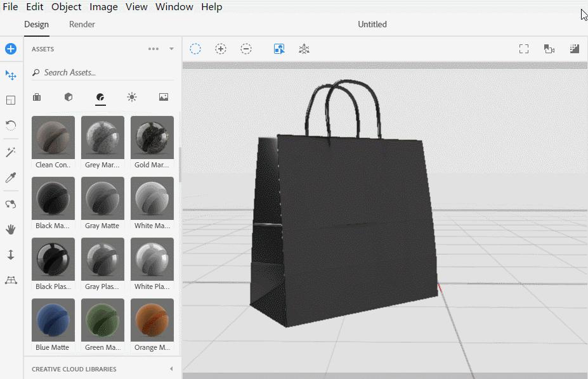Apply the Blue Matte material swatch
588x379 pixels.
pos(53,319)
